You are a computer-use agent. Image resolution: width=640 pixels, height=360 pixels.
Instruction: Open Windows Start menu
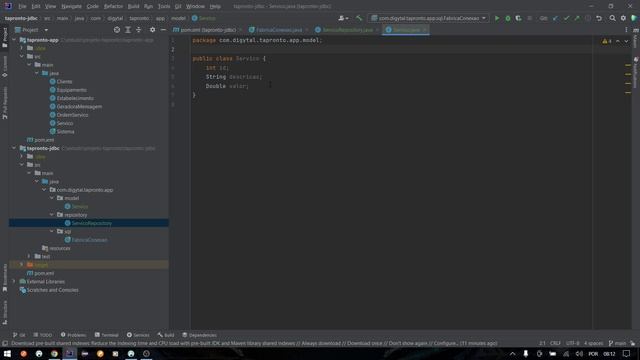(7, 354)
